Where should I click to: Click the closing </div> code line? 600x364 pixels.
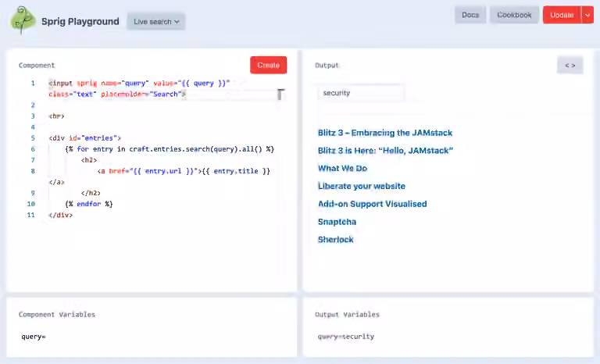coord(60,215)
